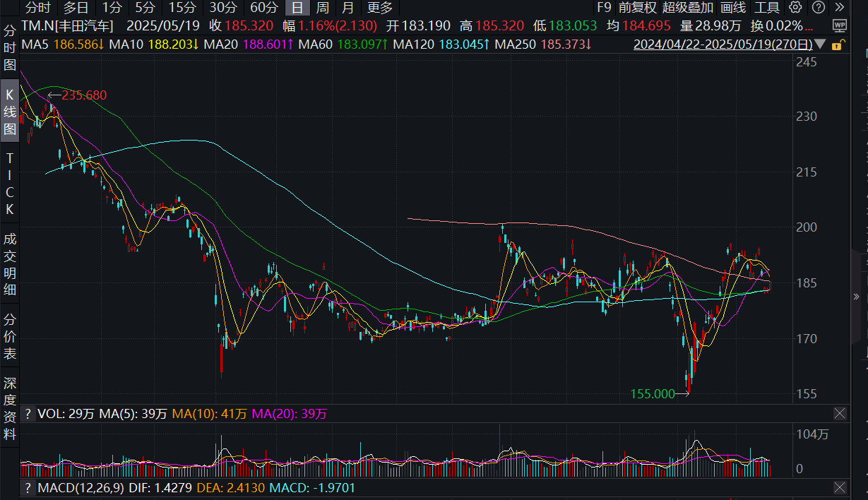
Task: Open the 深度资料 sidebar view
Action: [10, 408]
